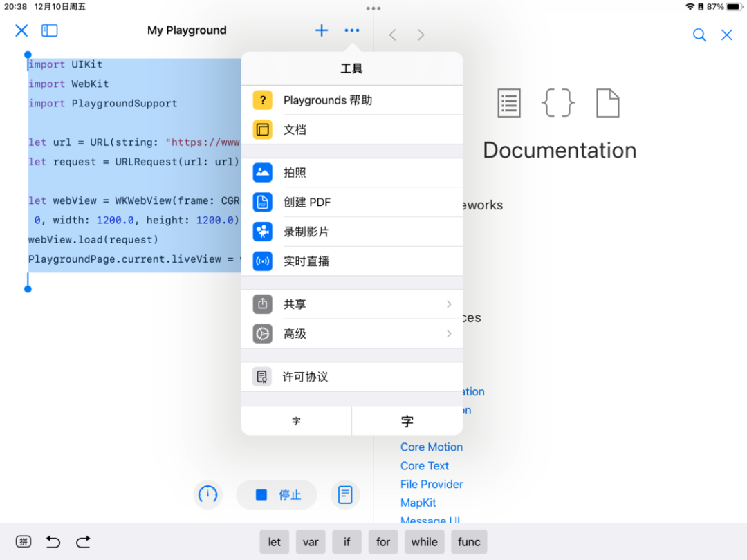Toggle the keyboard grid icon
The height and width of the screenshot is (560, 747).
pyautogui.click(x=24, y=541)
